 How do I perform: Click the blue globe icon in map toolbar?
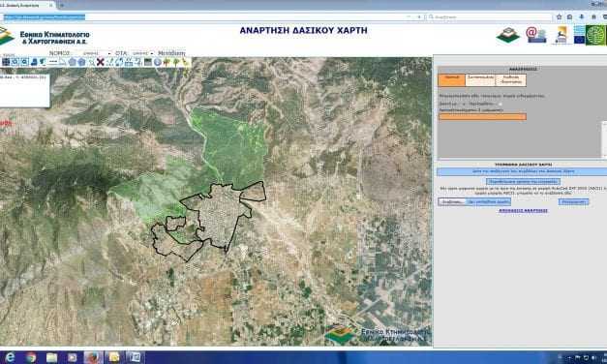(158, 62)
